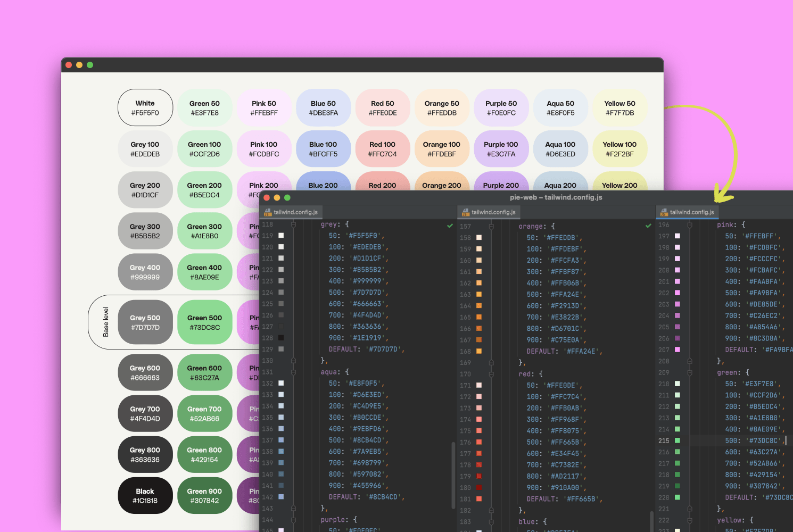Screen dimensions: 793x532
Task: Open the gutter color icon on line 180
Action: pyautogui.click(x=479, y=487)
